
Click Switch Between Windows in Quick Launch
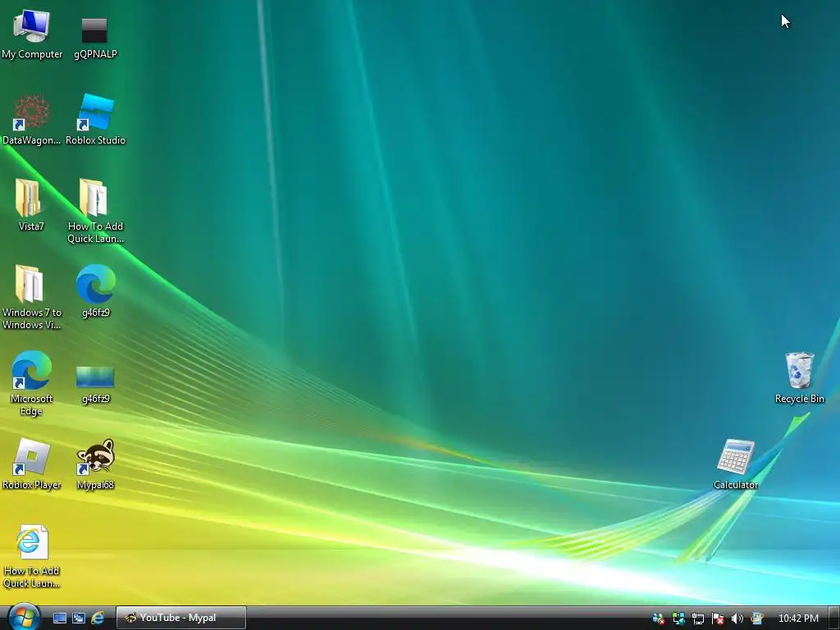(x=79, y=619)
